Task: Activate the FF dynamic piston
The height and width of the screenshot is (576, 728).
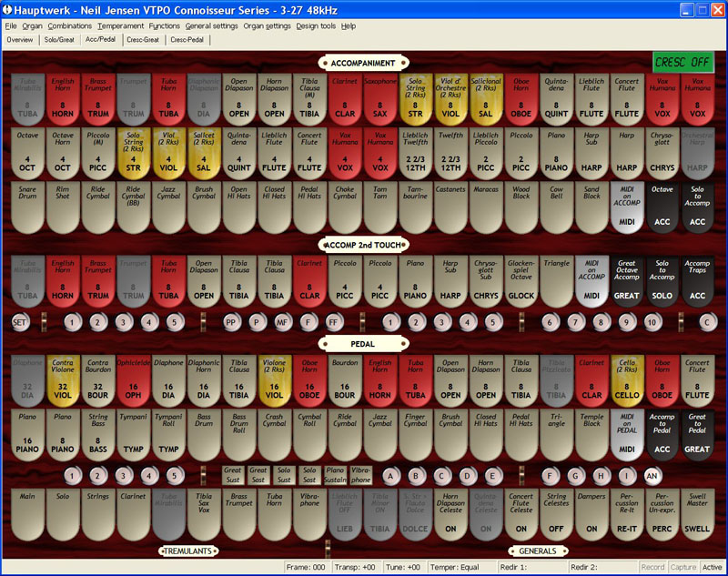Action: point(333,322)
